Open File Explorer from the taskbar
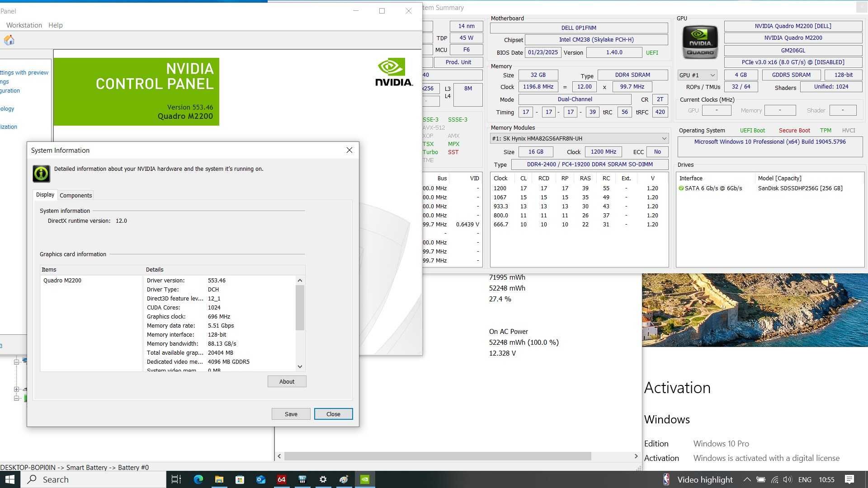The height and width of the screenshot is (488, 868). tap(219, 479)
